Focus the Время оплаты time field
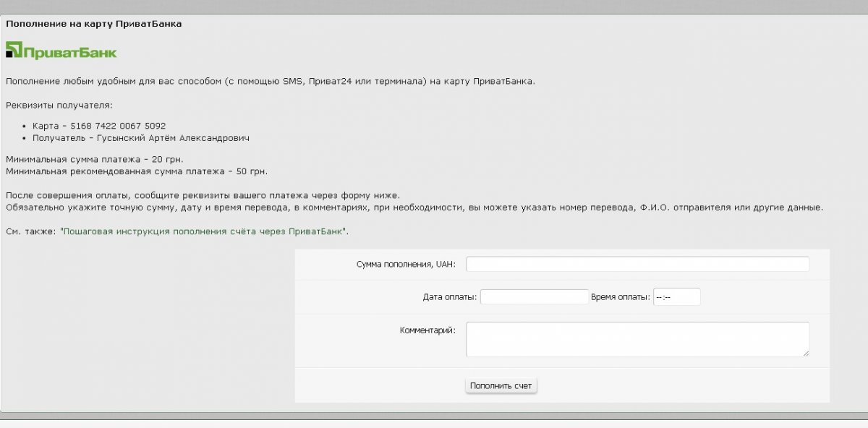The width and height of the screenshot is (868, 428). click(676, 297)
